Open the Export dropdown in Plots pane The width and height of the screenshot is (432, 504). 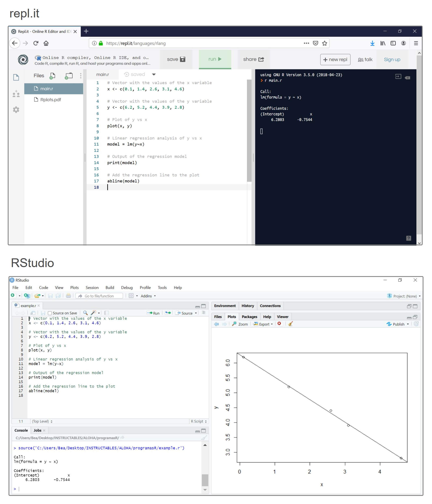264,324
